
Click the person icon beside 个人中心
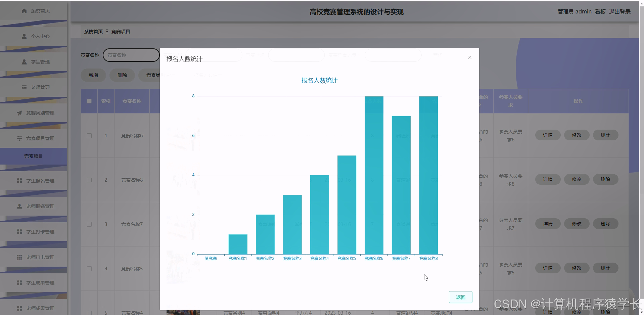(24, 36)
